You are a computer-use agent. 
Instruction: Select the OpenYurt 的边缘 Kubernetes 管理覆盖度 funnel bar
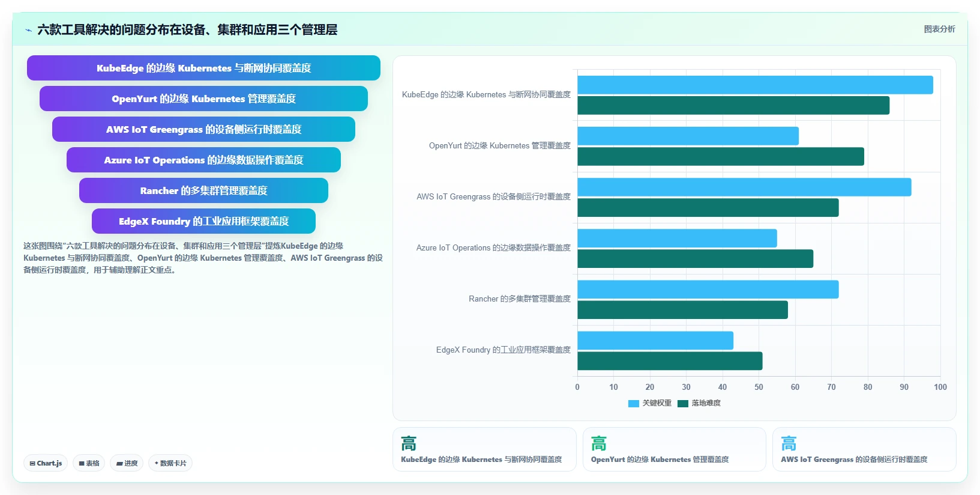point(203,99)
